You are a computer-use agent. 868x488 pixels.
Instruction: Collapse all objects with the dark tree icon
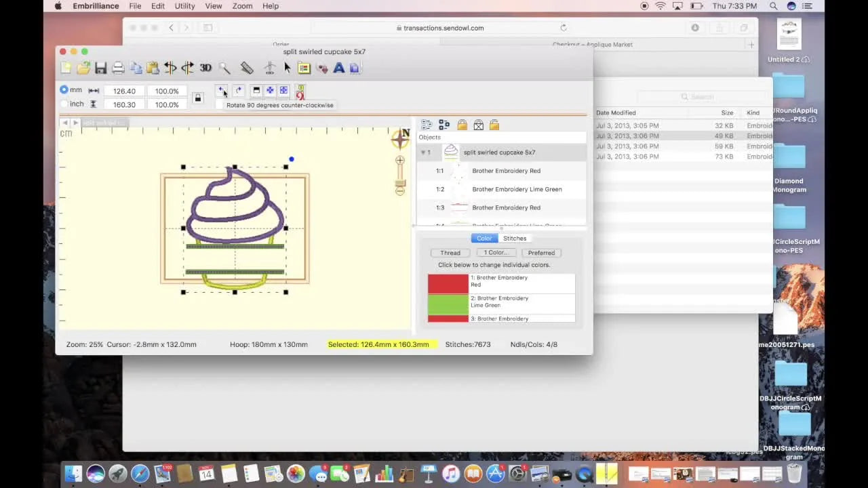pyautogui.click(x=444, y=125)
